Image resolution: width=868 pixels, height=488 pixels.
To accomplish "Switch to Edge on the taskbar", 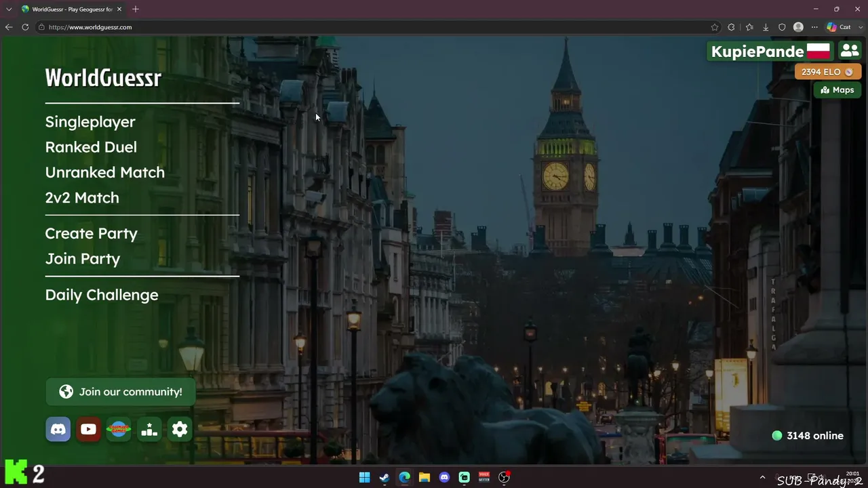I will click(404, 477).
